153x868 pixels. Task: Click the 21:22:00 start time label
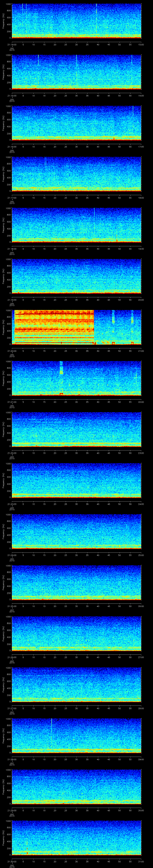click(12, 453)
